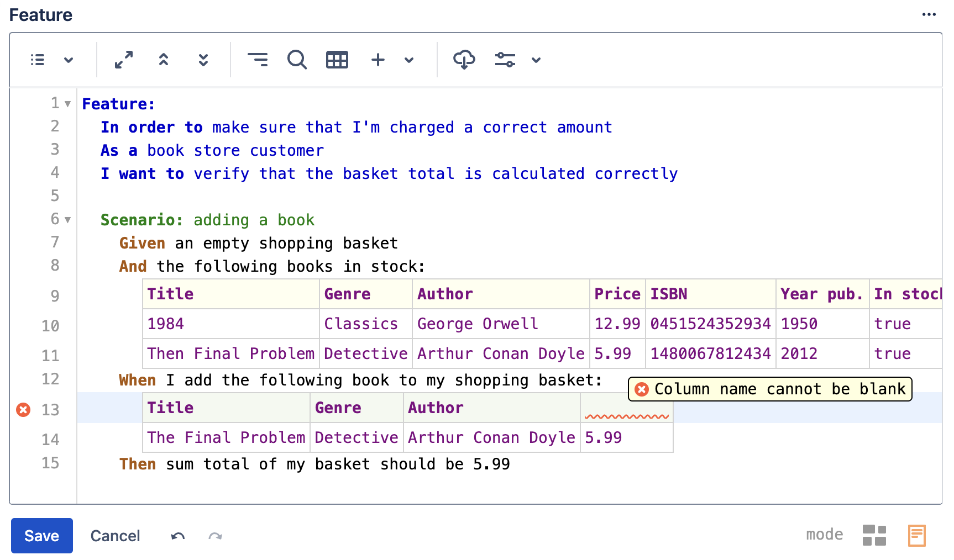Click the 'In order to make sure' line
Viewport: 954px width, 560px height.
coord(357,127)
